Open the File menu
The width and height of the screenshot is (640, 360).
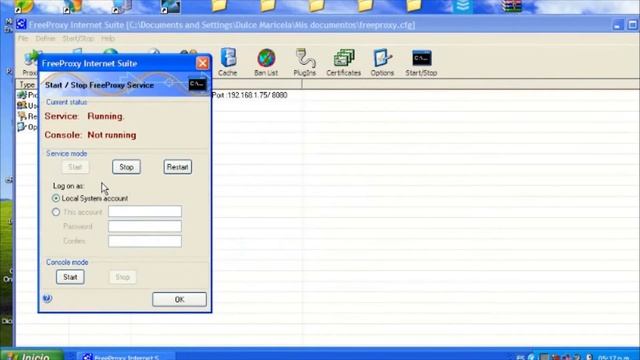click(23, 38)
